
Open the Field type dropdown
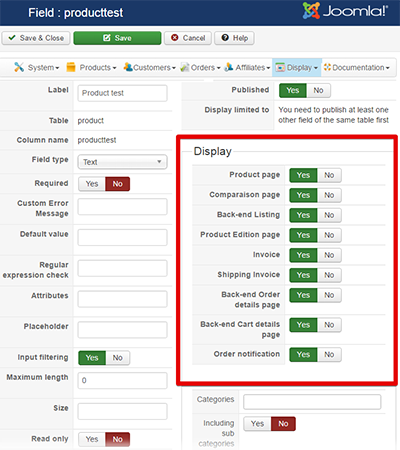click(122, 162)
